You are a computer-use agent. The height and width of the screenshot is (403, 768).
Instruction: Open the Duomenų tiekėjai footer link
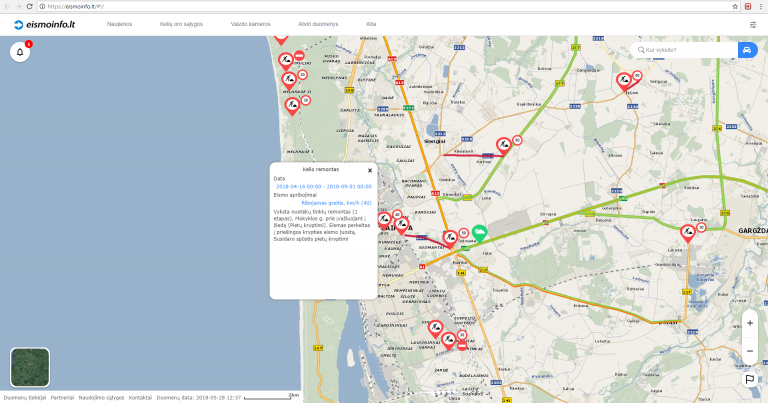24,398
